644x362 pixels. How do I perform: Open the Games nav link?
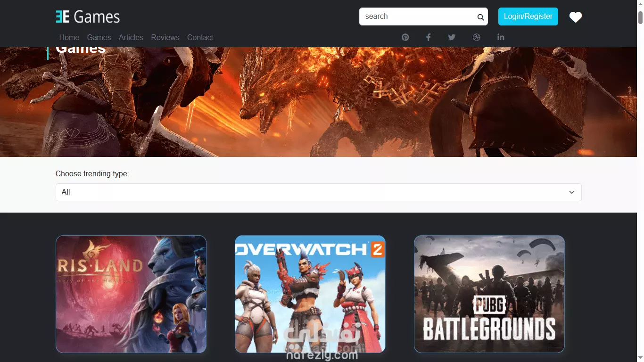(x=99, y=37)
